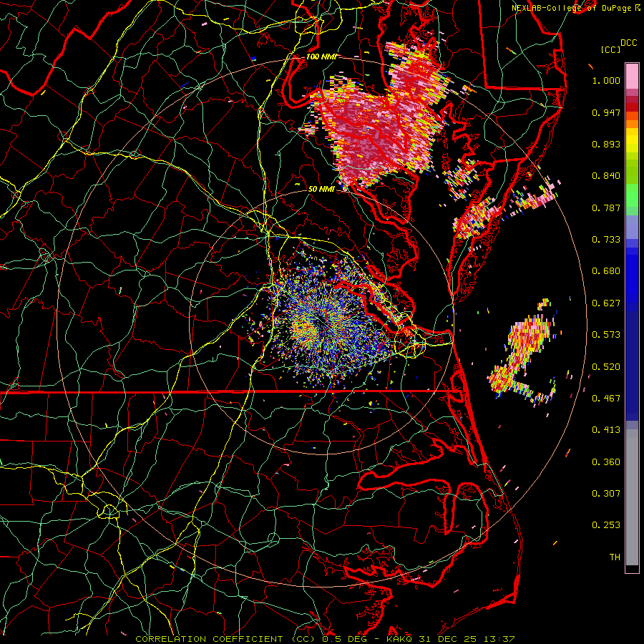Click the TH threshold label
Screen dimensions: 644x644
(615, 557)
